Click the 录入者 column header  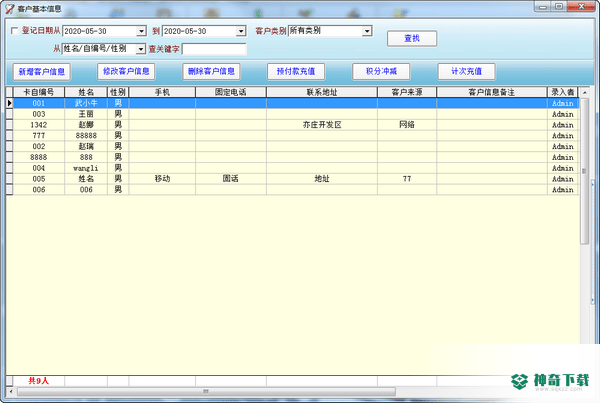coord(562,92)
